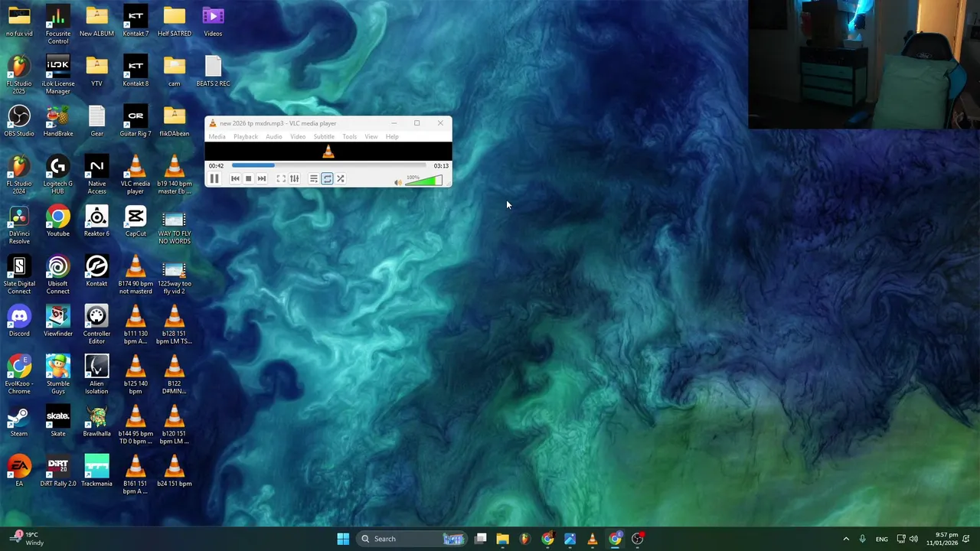
Task: Select the Guitar Rig 7 desktop icon
Action: pos(136,121)
